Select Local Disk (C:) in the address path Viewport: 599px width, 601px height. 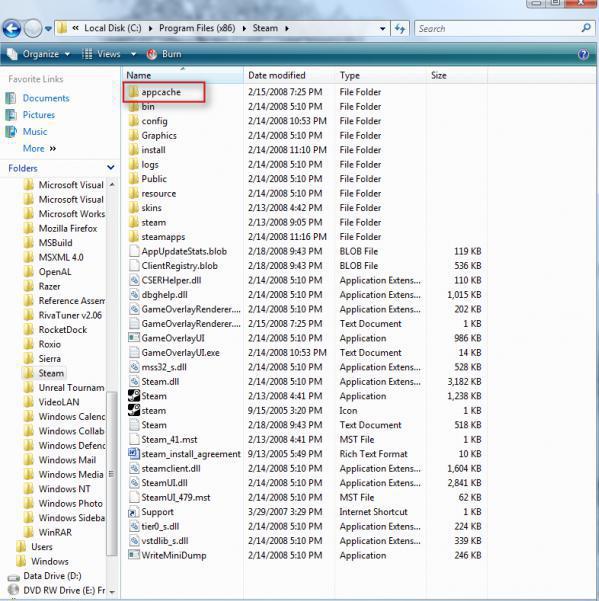coord(113,28)
